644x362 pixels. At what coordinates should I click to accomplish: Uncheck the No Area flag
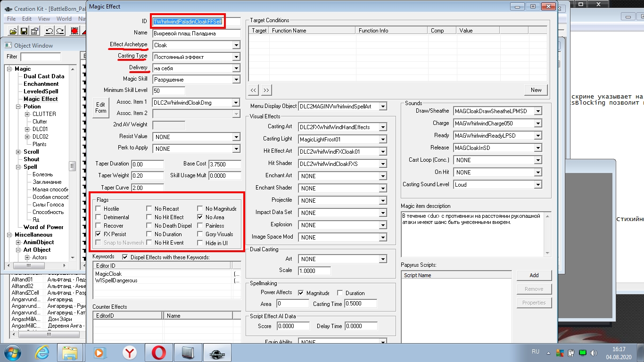click(x=200, y=217)
